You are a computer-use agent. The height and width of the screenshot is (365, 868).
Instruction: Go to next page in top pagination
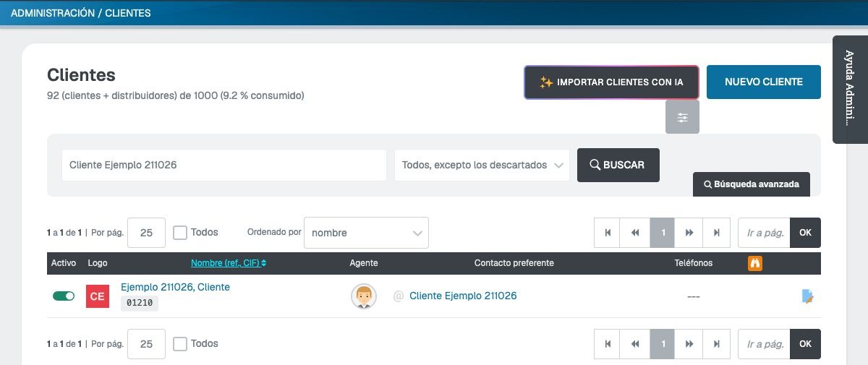(689, 233)
